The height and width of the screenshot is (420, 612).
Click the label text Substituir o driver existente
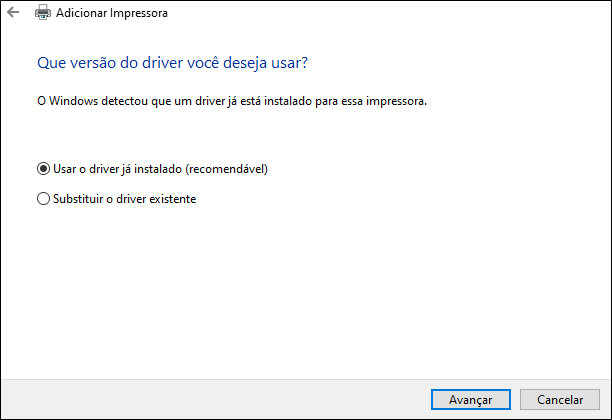click(x=124, y=199)
